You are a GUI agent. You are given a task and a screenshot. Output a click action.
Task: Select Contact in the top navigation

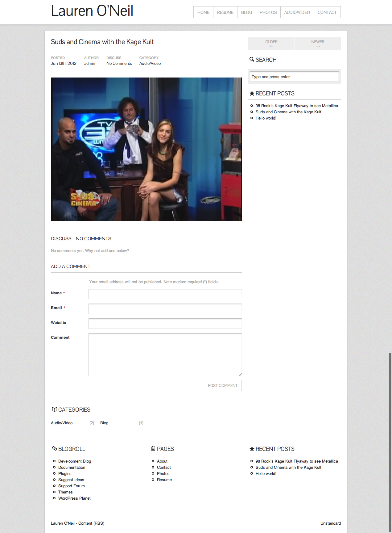(327, 12)
